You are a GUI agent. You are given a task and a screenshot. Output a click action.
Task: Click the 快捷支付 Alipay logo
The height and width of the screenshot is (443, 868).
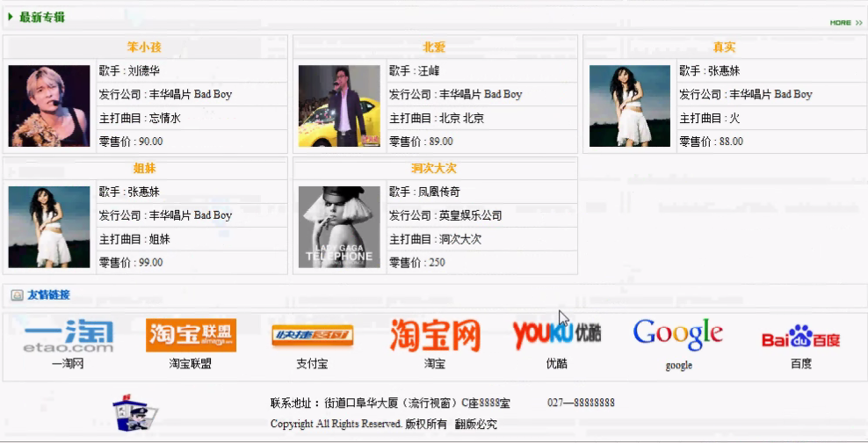pos(312,335)
